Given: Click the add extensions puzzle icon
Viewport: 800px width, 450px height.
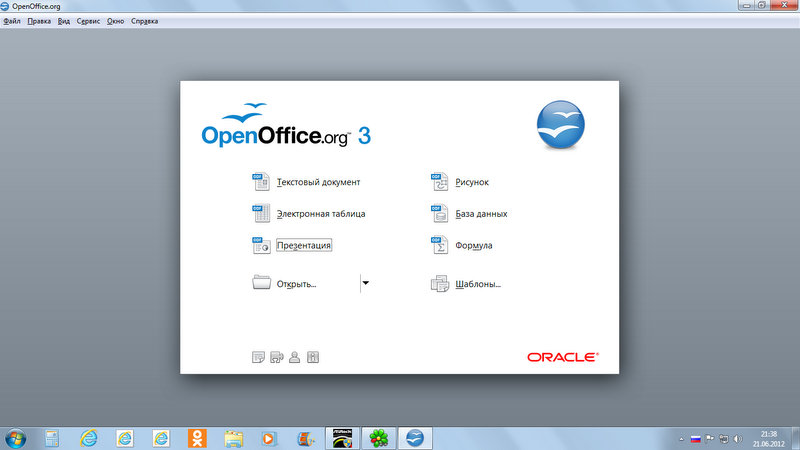Looking at the screenshot, I should (x=277, y=357).
